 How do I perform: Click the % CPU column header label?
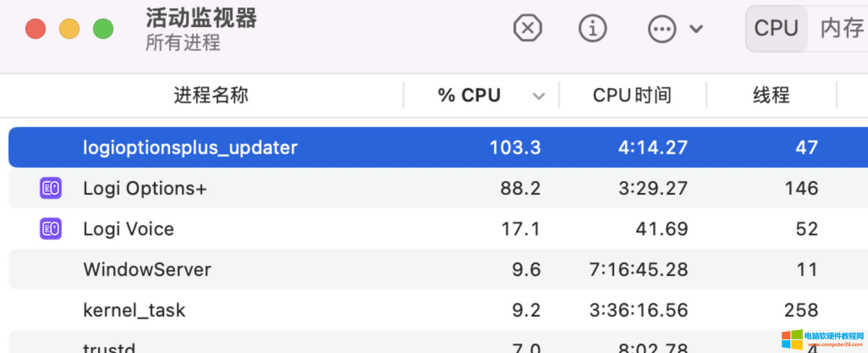[x=469, y=95]
